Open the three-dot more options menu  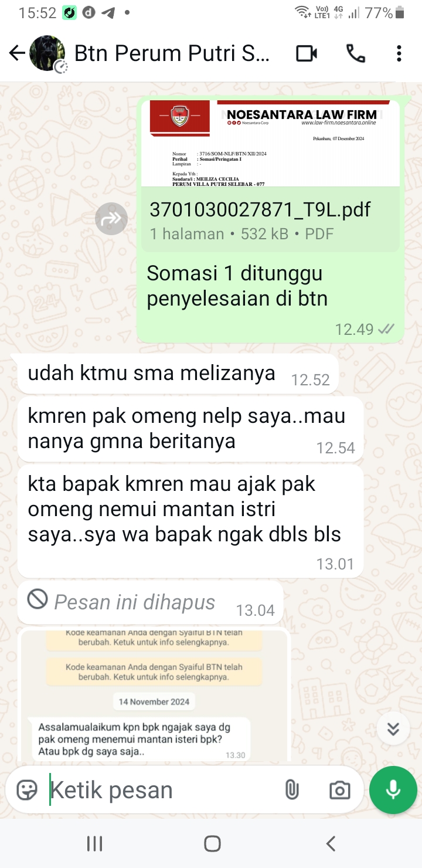[x=399, y=53]
